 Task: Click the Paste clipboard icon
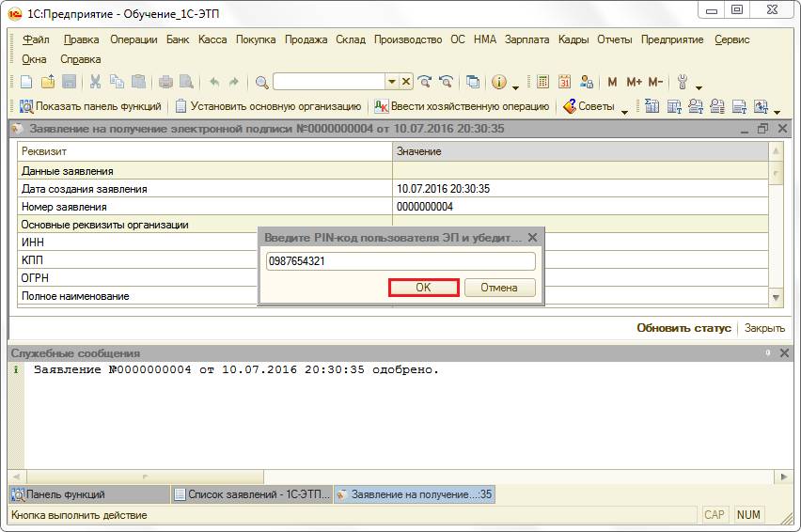(x=138, y=82)
